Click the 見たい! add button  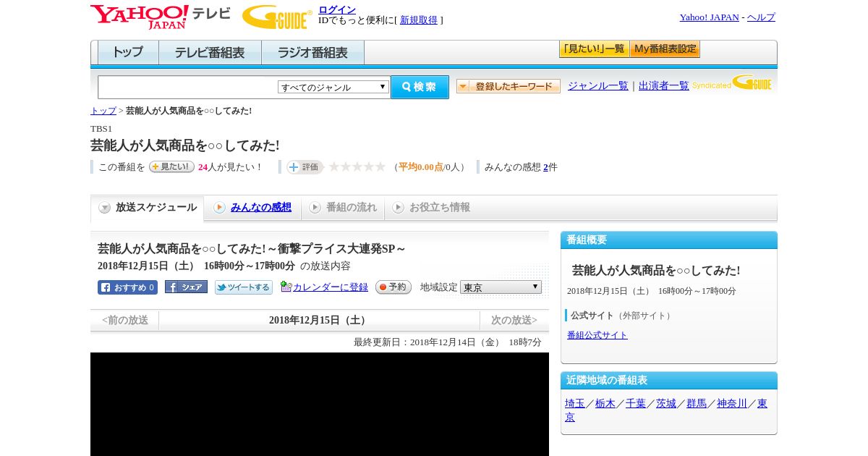171,166
